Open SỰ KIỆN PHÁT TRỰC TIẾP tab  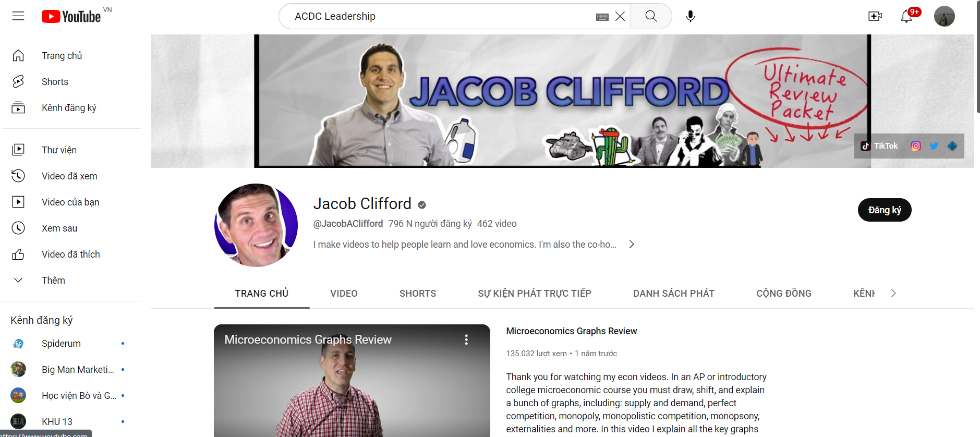535,293
